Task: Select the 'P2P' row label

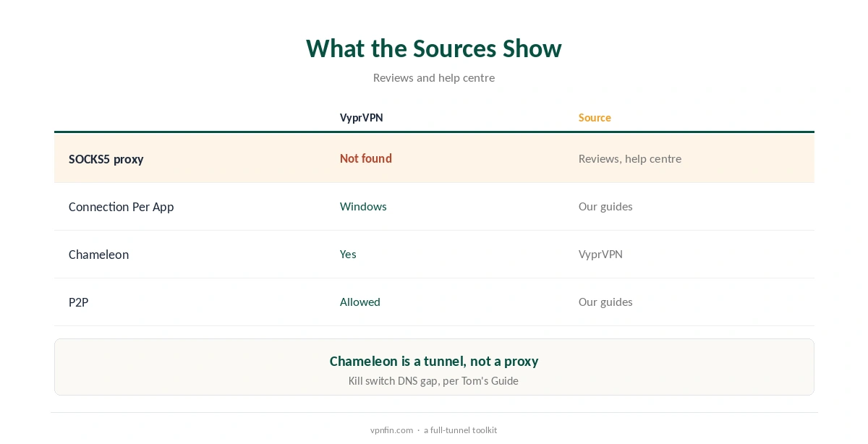Action: [x=78, y=302]
